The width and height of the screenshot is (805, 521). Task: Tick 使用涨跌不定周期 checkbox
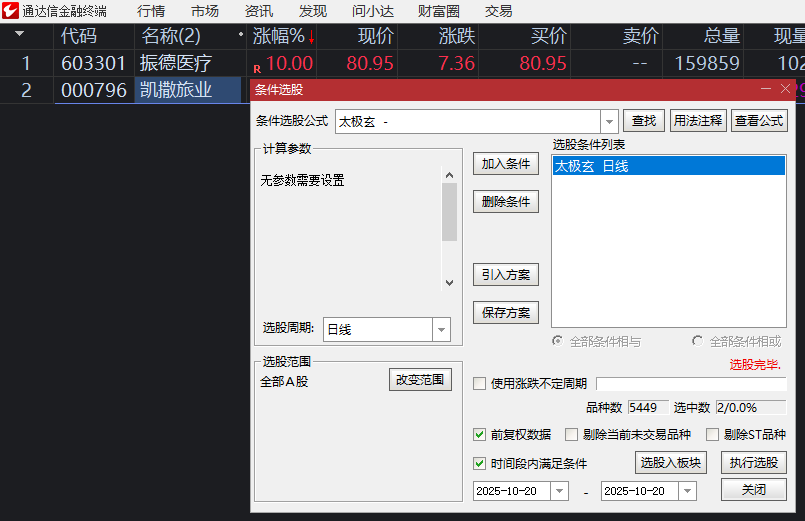coord(479,383)
